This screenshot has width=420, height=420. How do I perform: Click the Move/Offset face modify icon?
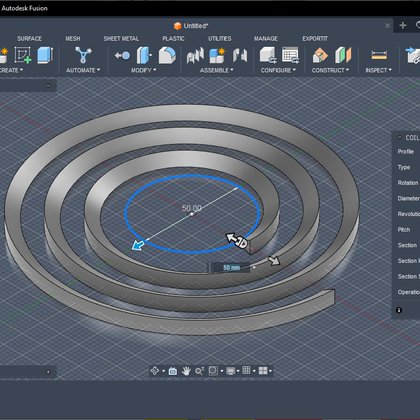point(144,55)
